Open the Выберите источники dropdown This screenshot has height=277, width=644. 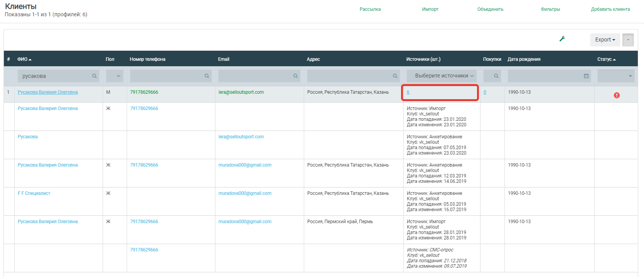click(441, 76)
